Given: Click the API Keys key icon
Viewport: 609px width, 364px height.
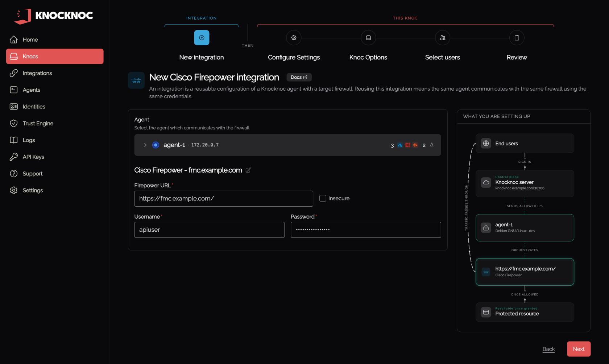Looking at the screenshot, I should click(x=14, y=157).
